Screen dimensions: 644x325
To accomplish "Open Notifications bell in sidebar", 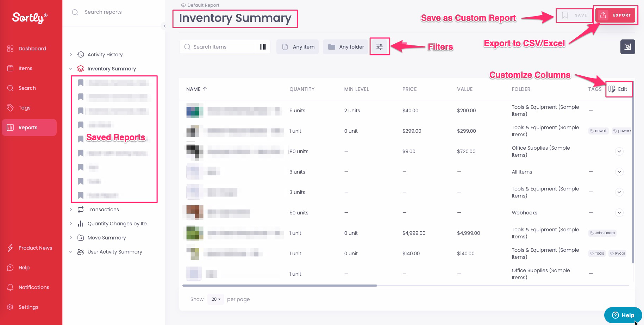I will click(x=11, y=287).
